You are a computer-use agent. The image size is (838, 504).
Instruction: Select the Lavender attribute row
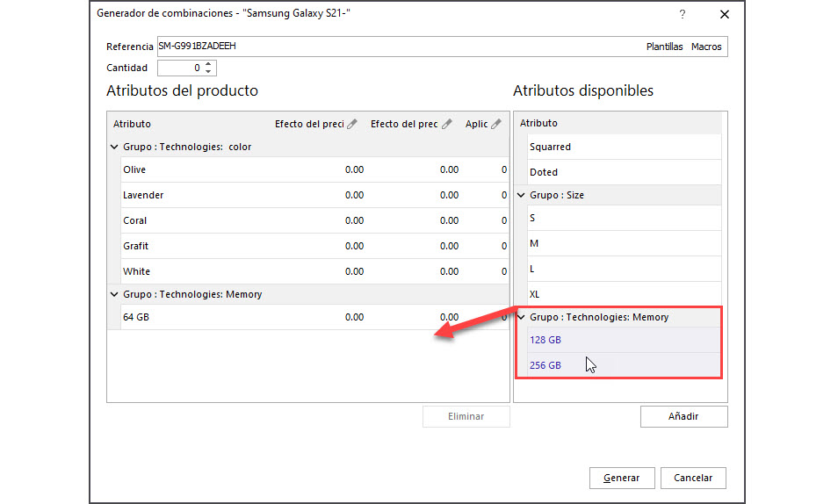click(x=314, y=195)
